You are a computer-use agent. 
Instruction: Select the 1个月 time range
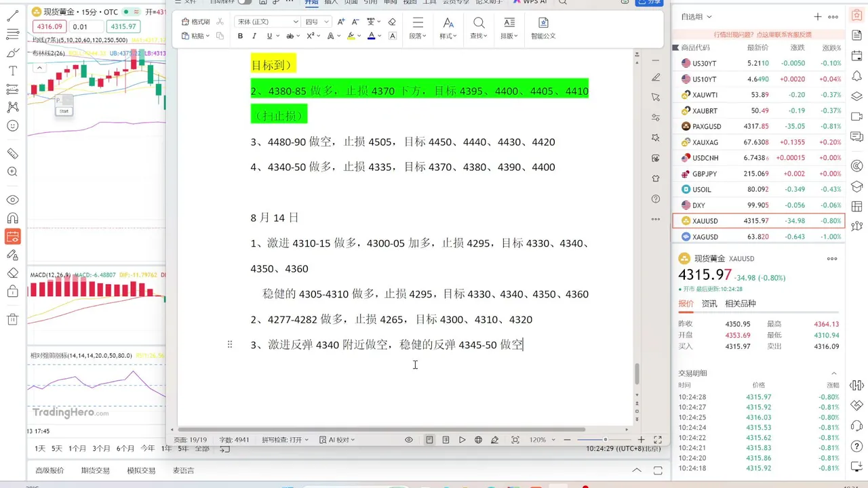pos(77,449)
